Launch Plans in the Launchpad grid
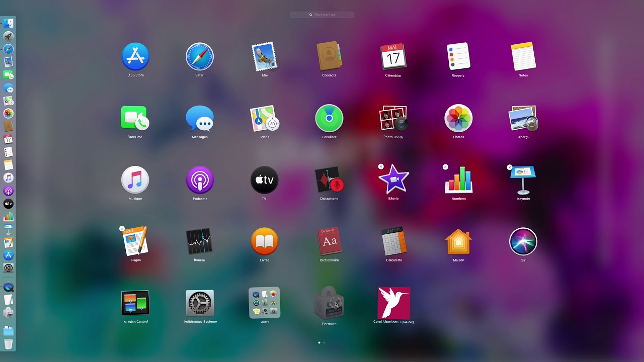644x362 pixels. pos(265,118)
